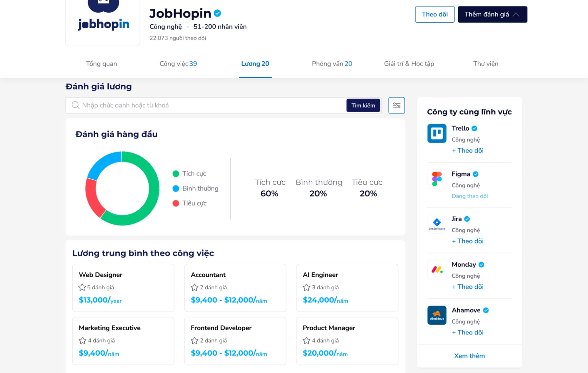Switch to the Tổng quan tab

coord(101,64)
